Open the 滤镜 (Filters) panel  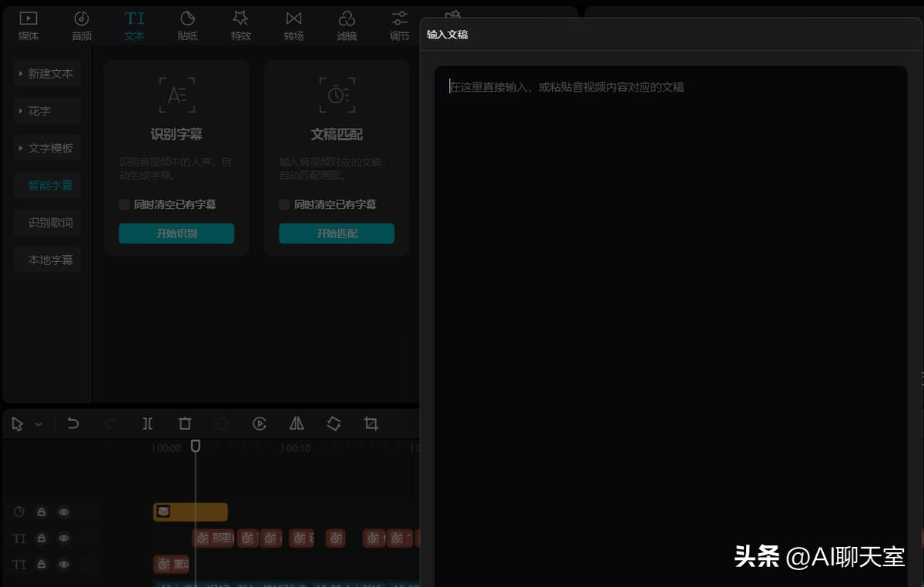point(346,25)
